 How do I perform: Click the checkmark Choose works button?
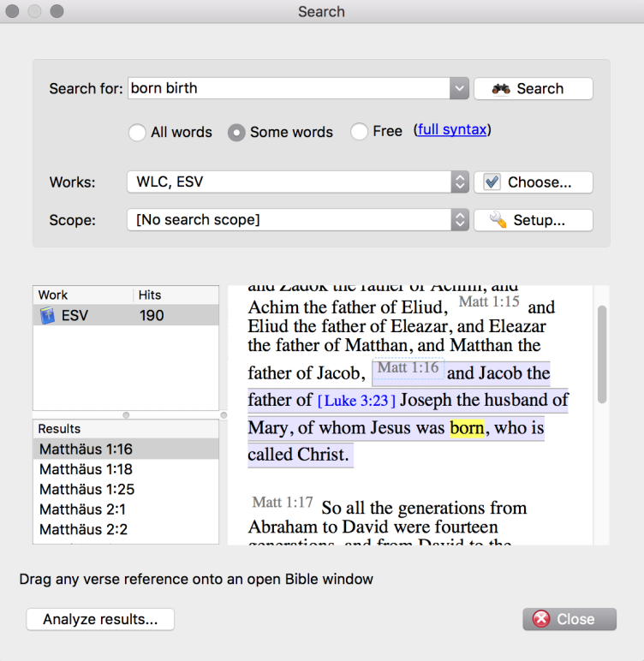tap(533, 182)
